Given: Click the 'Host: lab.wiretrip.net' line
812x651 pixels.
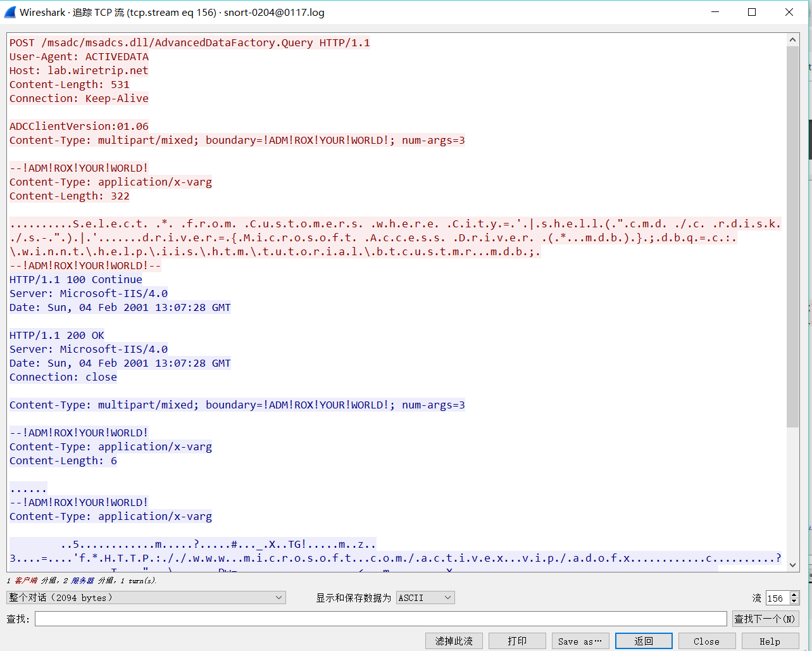Looking at the screenshot, I should [79, 70].
